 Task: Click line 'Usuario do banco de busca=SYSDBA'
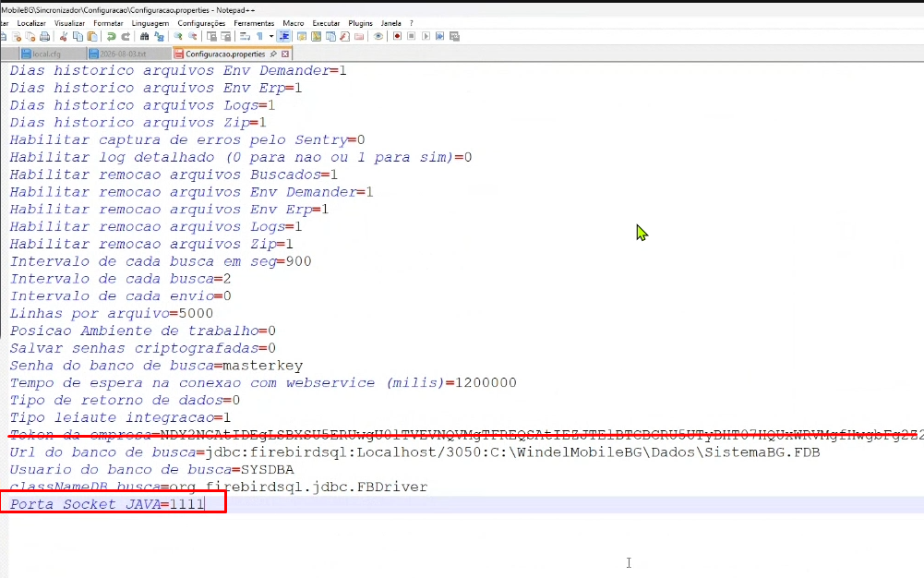[x=151, y=470]
